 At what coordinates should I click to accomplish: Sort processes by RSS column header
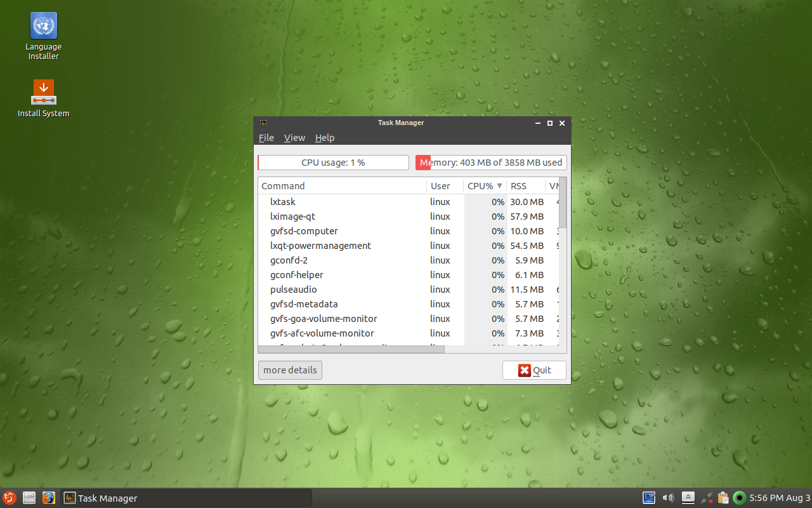click(525, 186)
